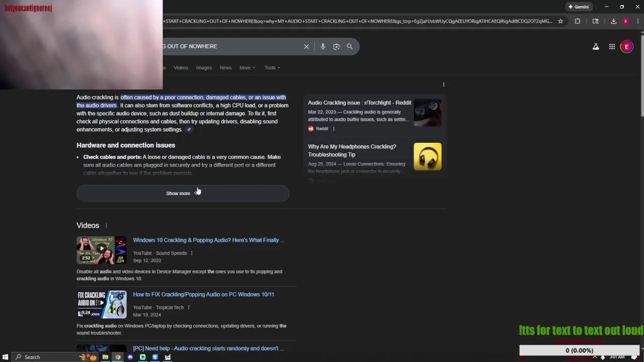Viewport: 644px width, 362px height.
Task: Switch to Chrome in the taskbar
Action: pos(118,357)
